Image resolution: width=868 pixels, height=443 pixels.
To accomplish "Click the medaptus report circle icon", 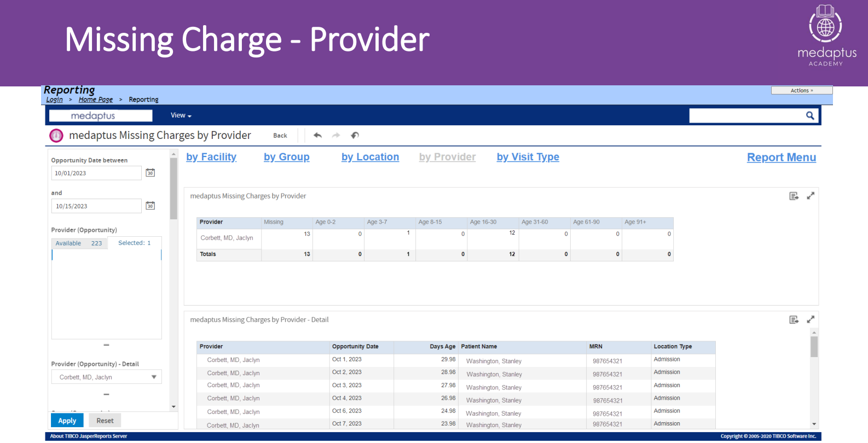I will tap(56, 135).
